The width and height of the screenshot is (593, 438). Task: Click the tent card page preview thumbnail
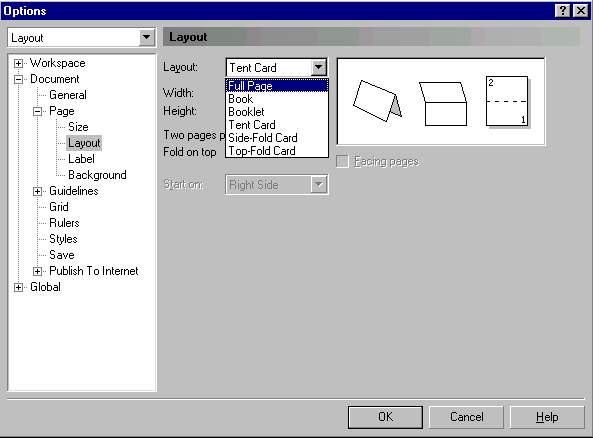(x=377, y=101)
